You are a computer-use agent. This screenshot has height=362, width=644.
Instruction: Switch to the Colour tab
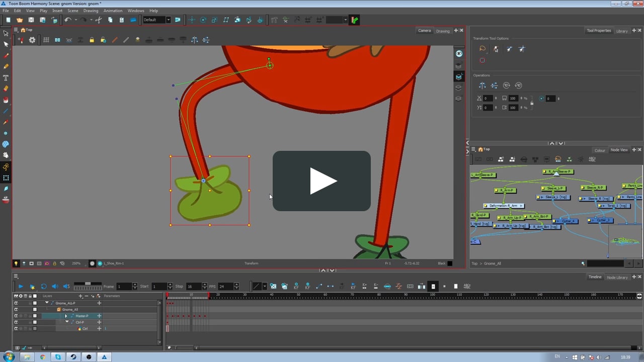pyautogui.click(x=600, y=150)
